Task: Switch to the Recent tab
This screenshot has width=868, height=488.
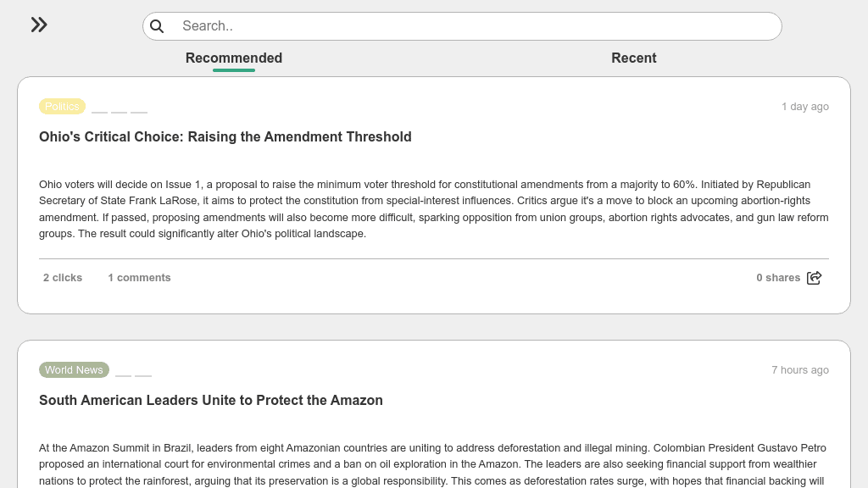Action: click(633, 58)
